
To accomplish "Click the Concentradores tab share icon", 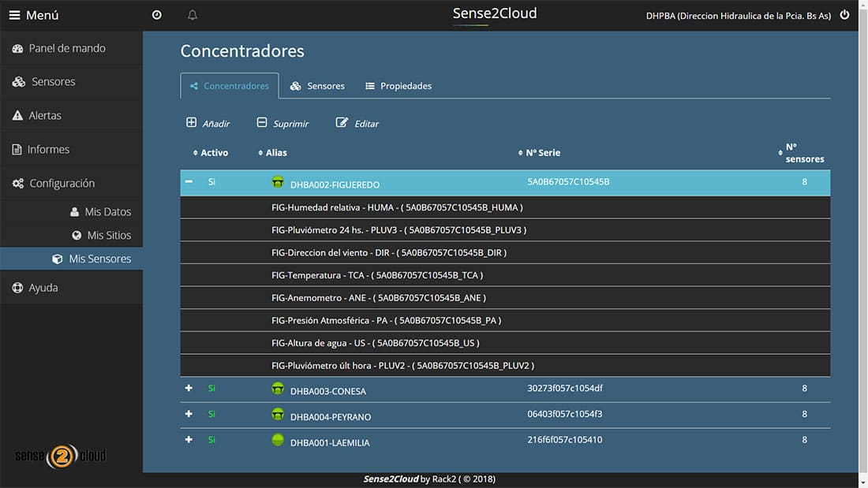I will point(194,86).
